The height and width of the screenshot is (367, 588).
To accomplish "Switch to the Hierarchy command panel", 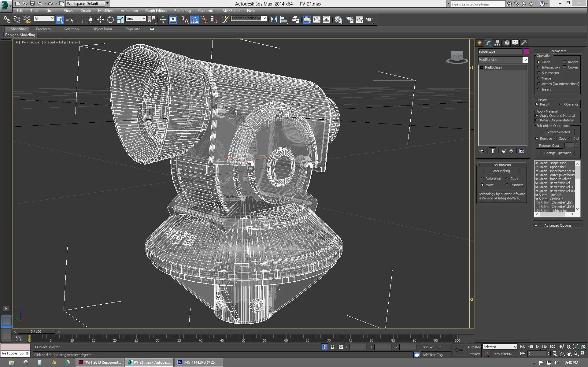I will click(497, 43).
